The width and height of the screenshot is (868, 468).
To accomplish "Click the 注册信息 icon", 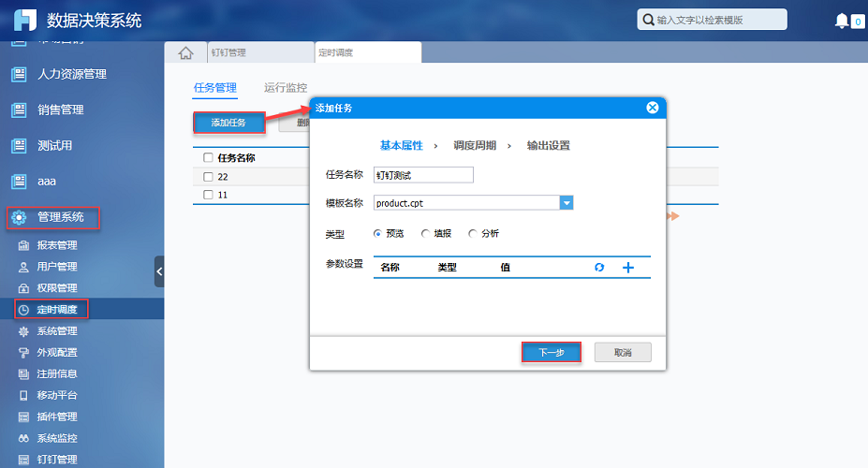I will click(x=23, y=374).
